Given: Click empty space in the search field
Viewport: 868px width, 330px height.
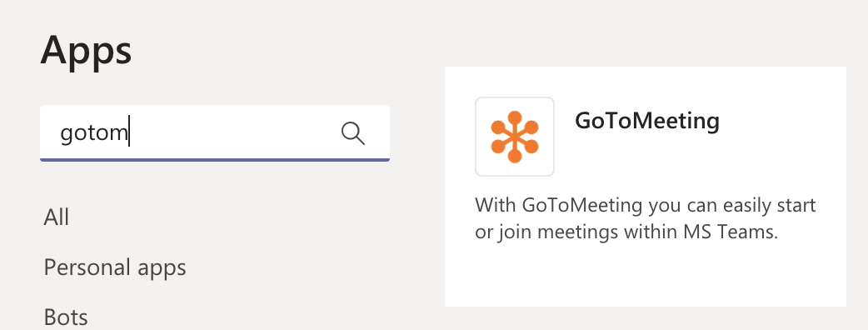Looking at the screenshot, I should tap(232, 132).
